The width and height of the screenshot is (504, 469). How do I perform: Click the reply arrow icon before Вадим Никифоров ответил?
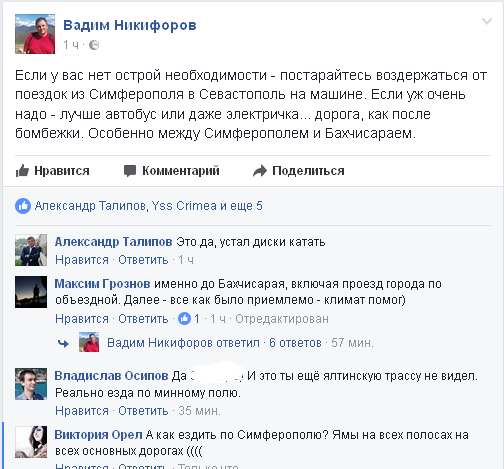[x=63, y=343]
